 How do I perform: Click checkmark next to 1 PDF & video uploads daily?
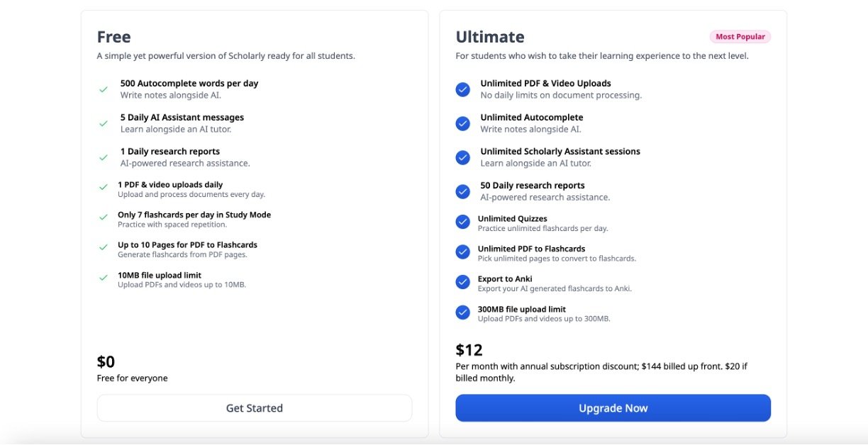pos(104,188)
